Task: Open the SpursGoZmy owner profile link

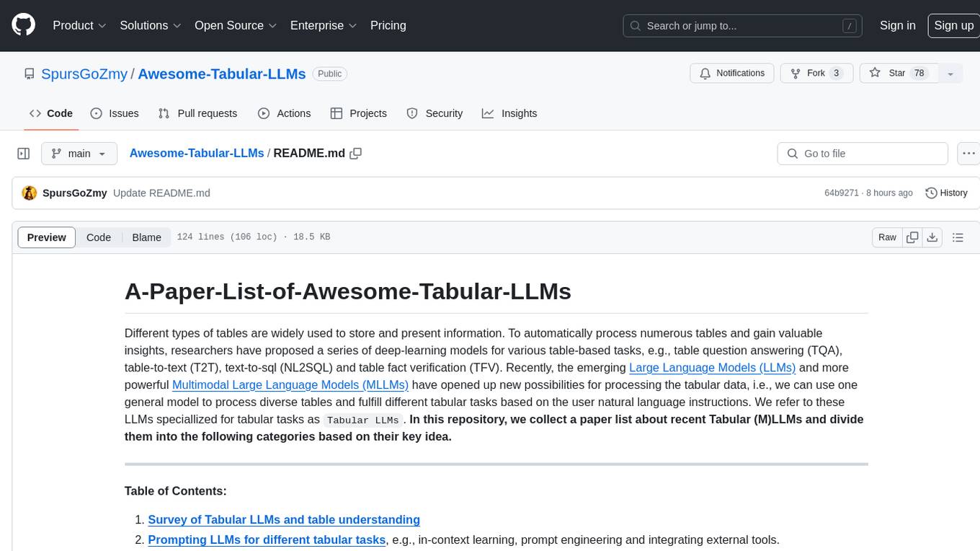Action: click(84, 74)
